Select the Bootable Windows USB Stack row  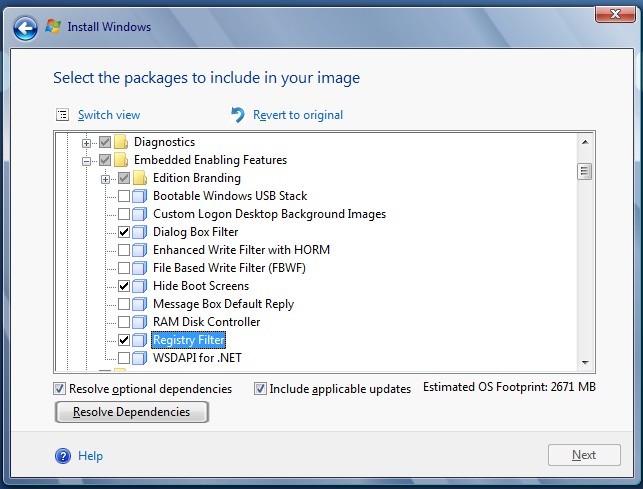pos(230,196)
